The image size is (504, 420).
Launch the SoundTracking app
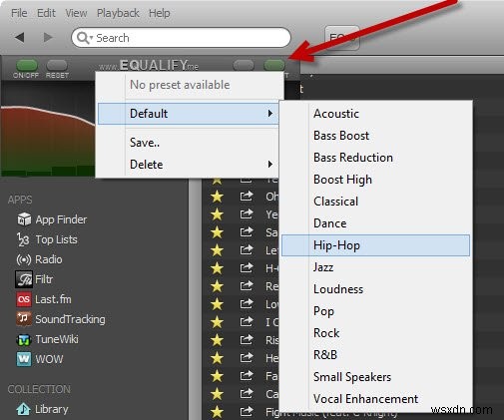[x=61, y=319]
